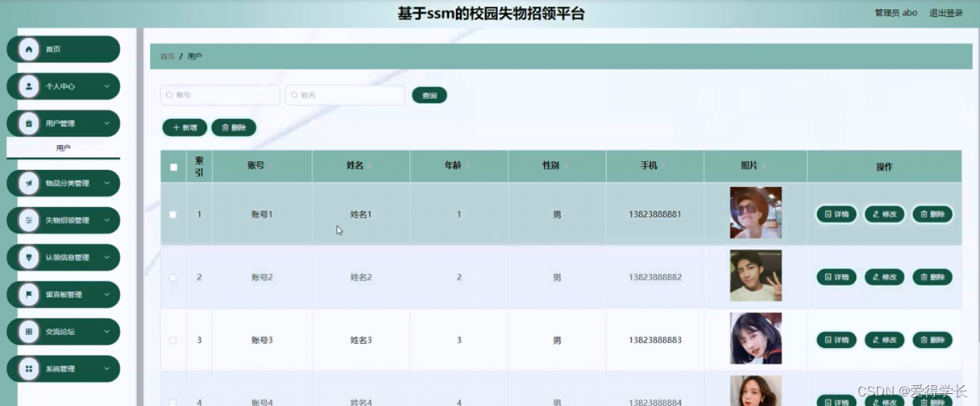Click the clipboard icon for 用户管理

pyautogui.click(x=29, y=123)
